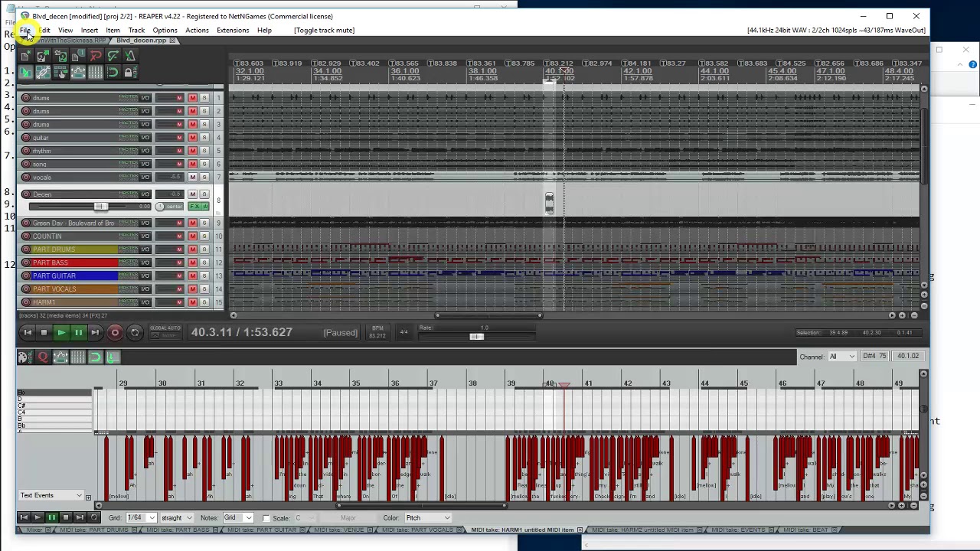
Task: Click the transport Go to end button
Action: 95,332
